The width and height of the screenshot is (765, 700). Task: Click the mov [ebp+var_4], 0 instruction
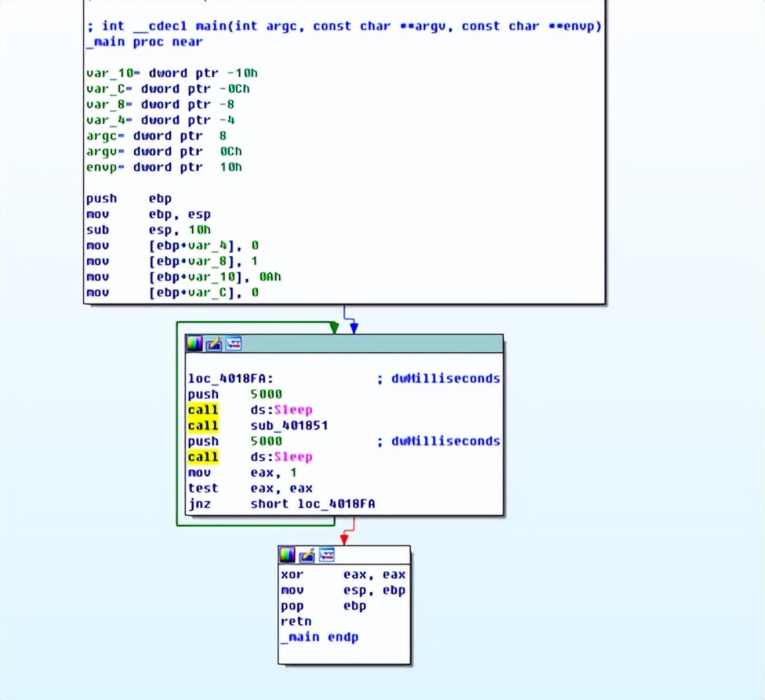pyautogui.click(x=172, y=245)
